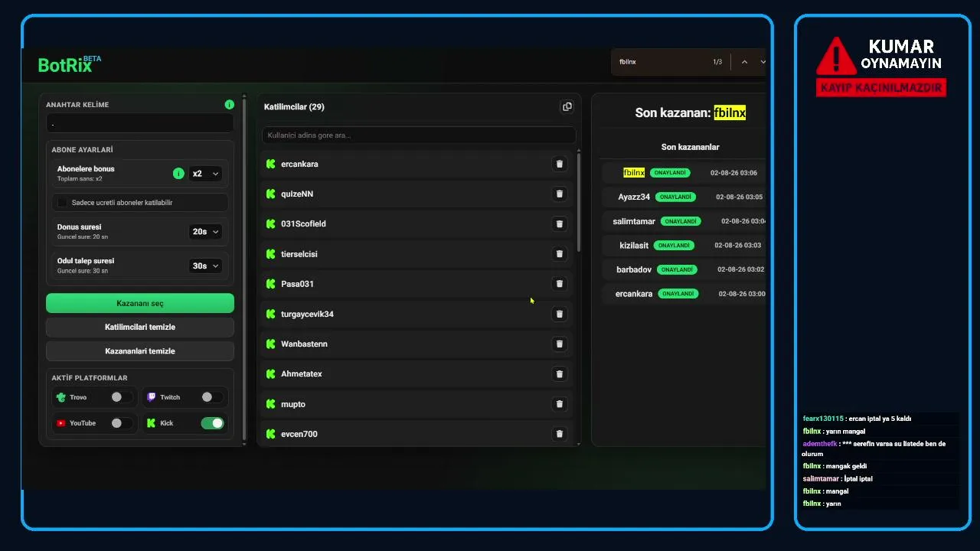Viewport: 980px width, 551px height.
Task: Click Wanbastenn participant name
Action: (x=304, y=344)
